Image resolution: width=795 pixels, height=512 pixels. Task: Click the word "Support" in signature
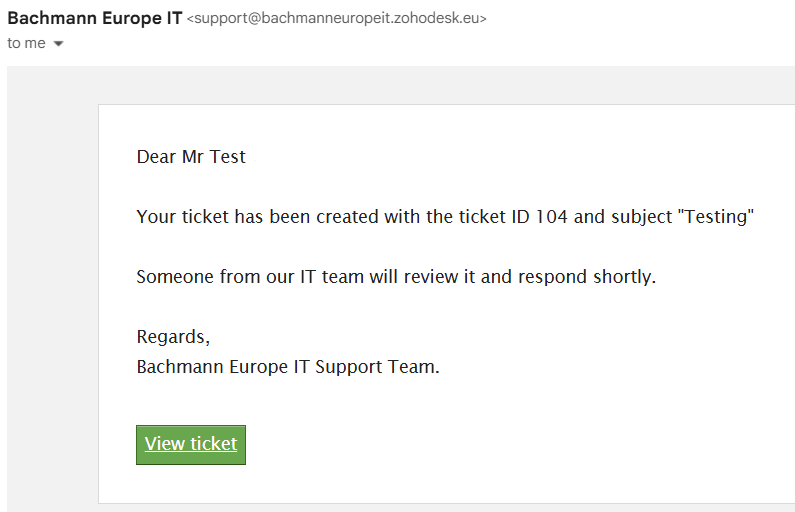point(348,368)
